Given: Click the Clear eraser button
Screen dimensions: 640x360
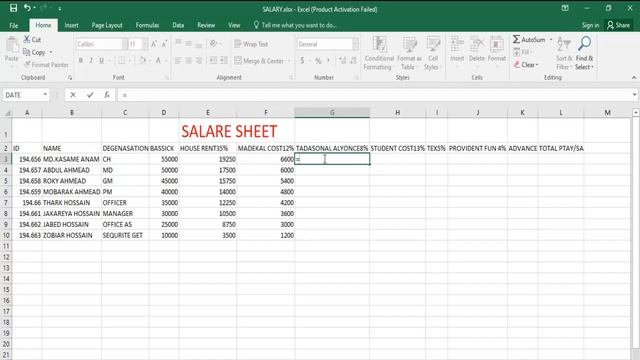Looking at the screenshot, I should [526, 65].
